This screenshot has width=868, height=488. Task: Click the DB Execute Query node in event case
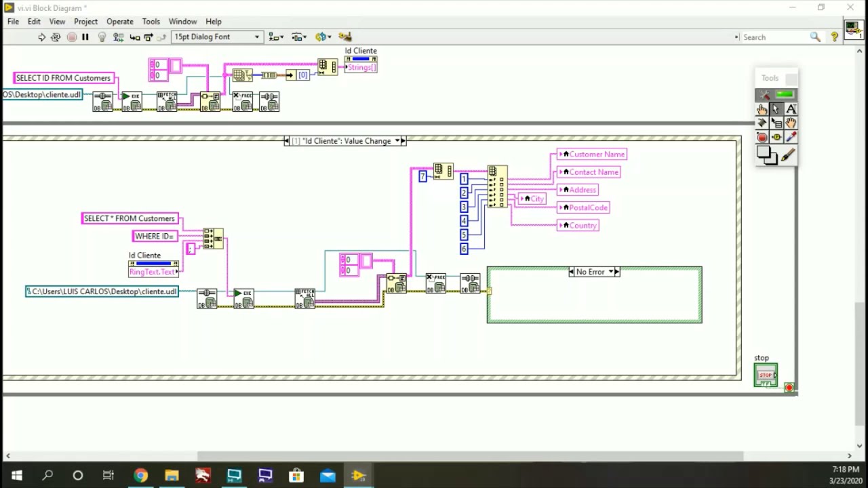pyautogui.click(x=243, y=298)
